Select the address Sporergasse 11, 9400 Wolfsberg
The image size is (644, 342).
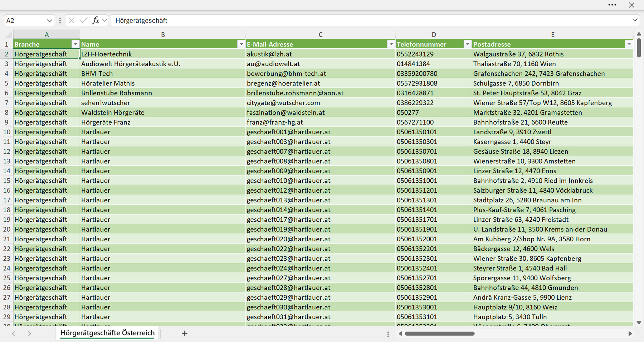pyautogui.click(x=553, y=278)
